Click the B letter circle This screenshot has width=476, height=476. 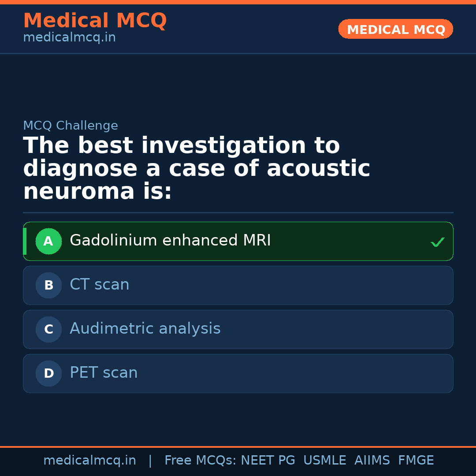48,286
